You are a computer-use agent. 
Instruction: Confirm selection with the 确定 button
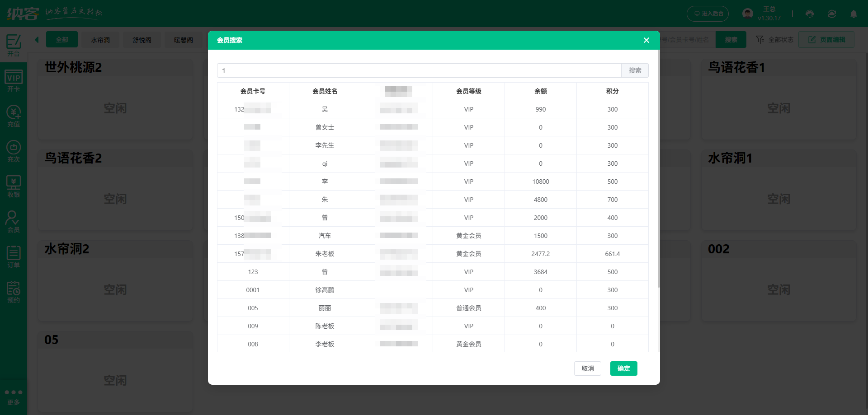(x=623, y=368)
